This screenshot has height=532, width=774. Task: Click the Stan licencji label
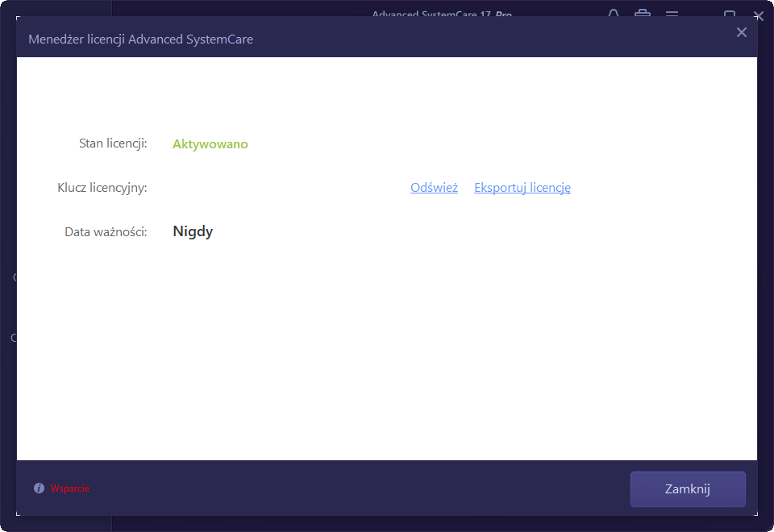(x=113, y=143)
